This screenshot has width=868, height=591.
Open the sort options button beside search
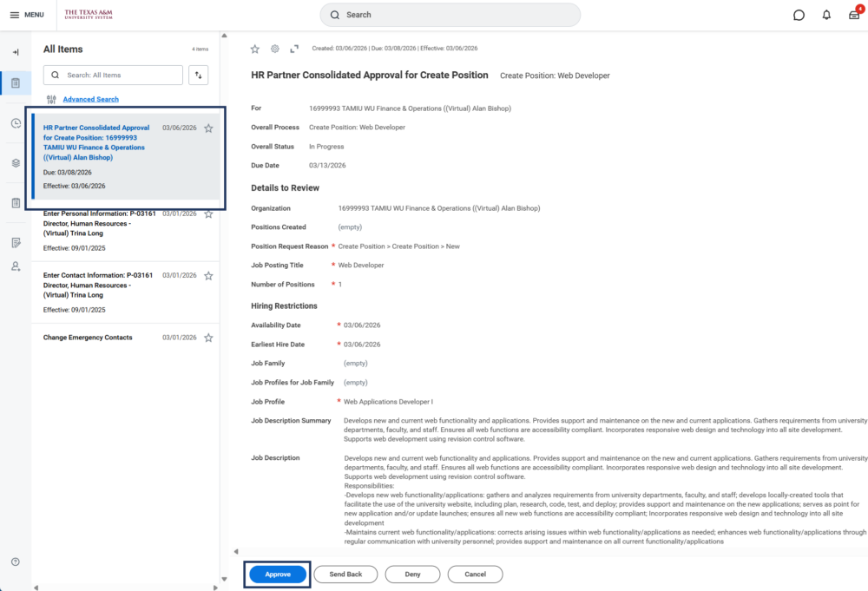pos(198,76)
